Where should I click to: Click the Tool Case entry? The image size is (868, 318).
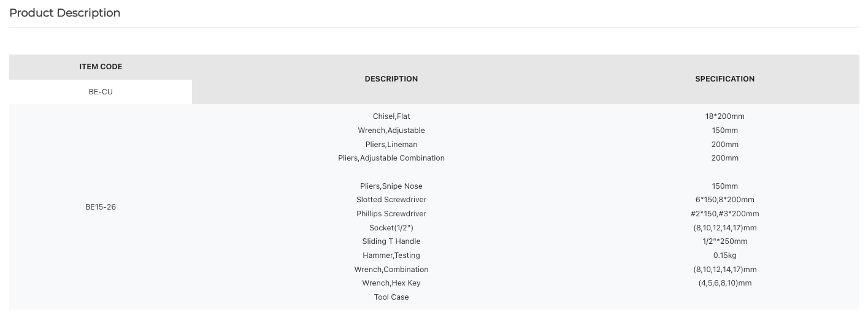click(391, 297)
